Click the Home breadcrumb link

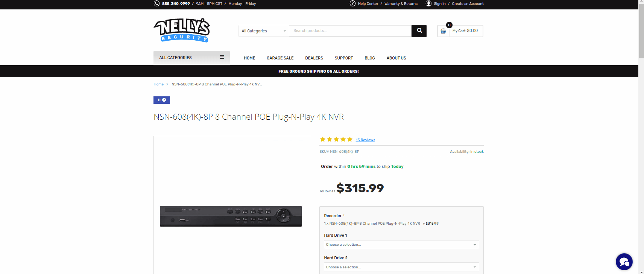(x=158, y=84)
